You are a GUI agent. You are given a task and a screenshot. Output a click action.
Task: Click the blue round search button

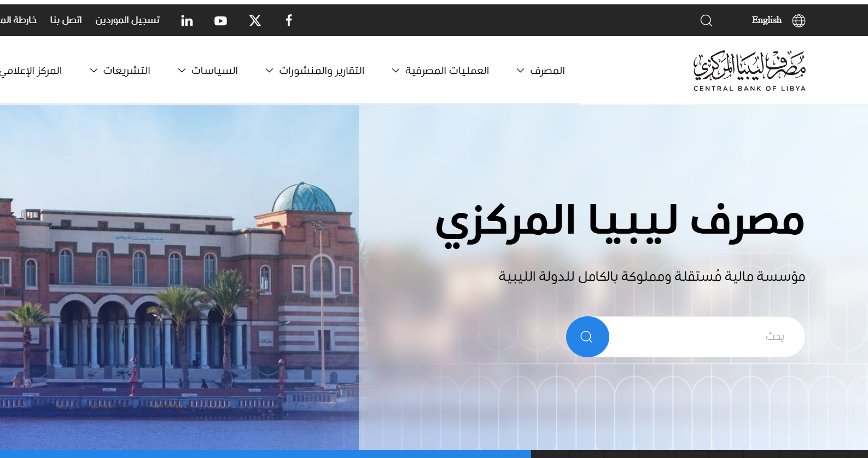click(587, 337)
